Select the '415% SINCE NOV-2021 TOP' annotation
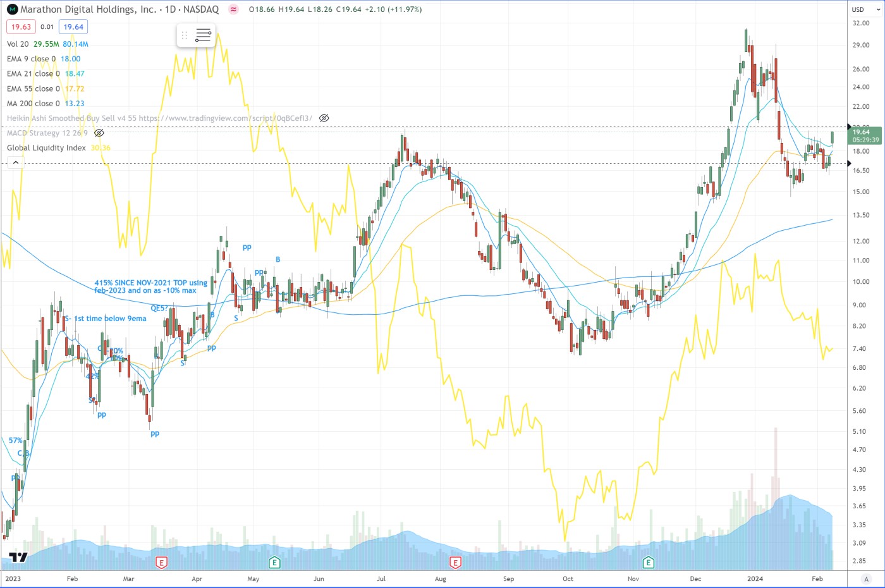Image resolution: width=885 pixels, height=588 pixels. click(151, 286)
